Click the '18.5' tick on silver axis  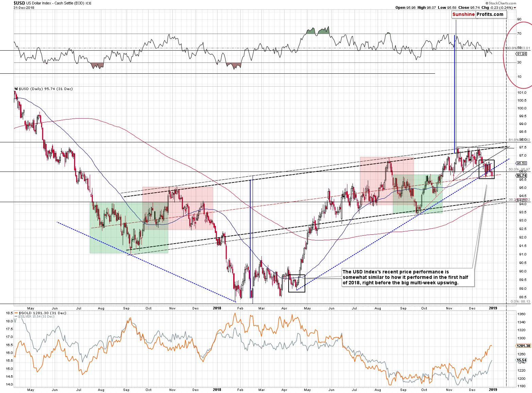pyautogui.click(x=9, y=313)
